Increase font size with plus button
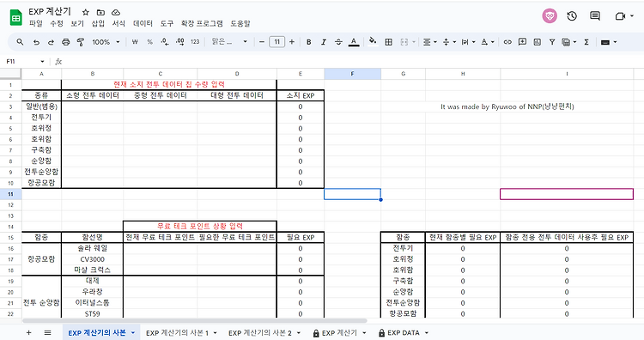 292,42
